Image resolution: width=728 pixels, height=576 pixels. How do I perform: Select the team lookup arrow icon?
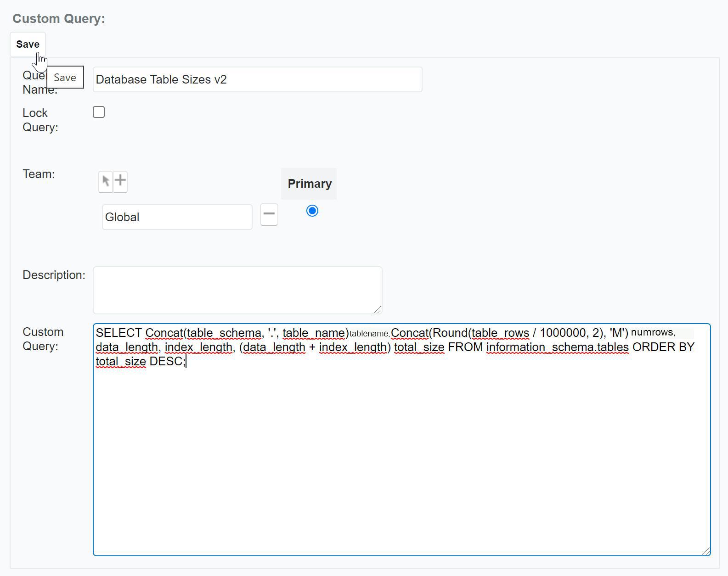106,181
